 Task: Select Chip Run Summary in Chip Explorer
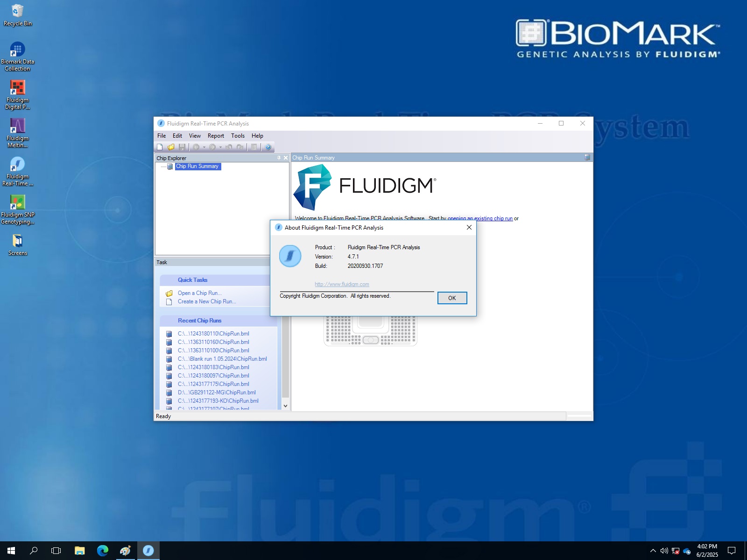click(x=197, y=166)
